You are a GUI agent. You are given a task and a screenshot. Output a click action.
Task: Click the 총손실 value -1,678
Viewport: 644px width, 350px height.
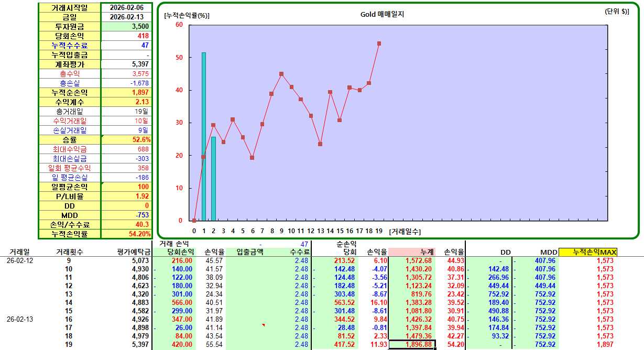[x=126, y=83]
